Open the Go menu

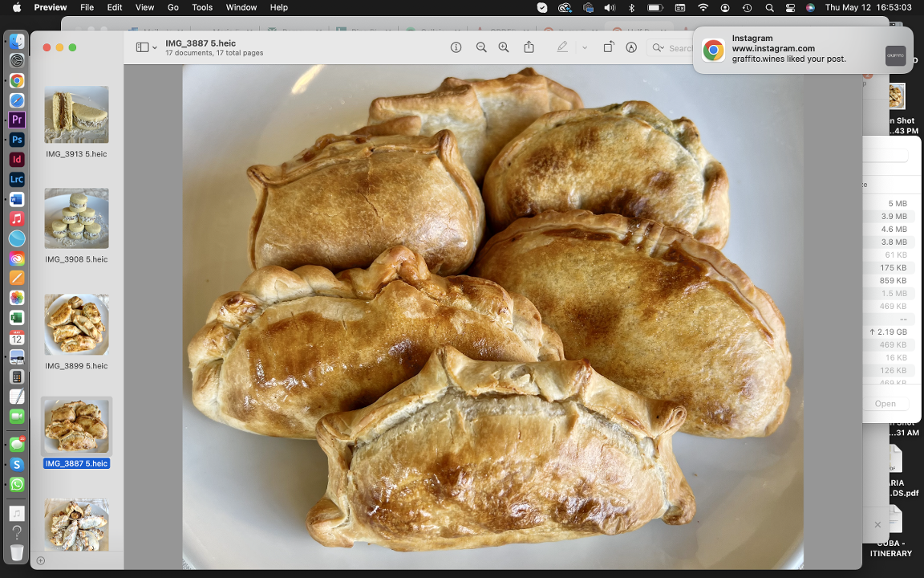tap(173, 7)
